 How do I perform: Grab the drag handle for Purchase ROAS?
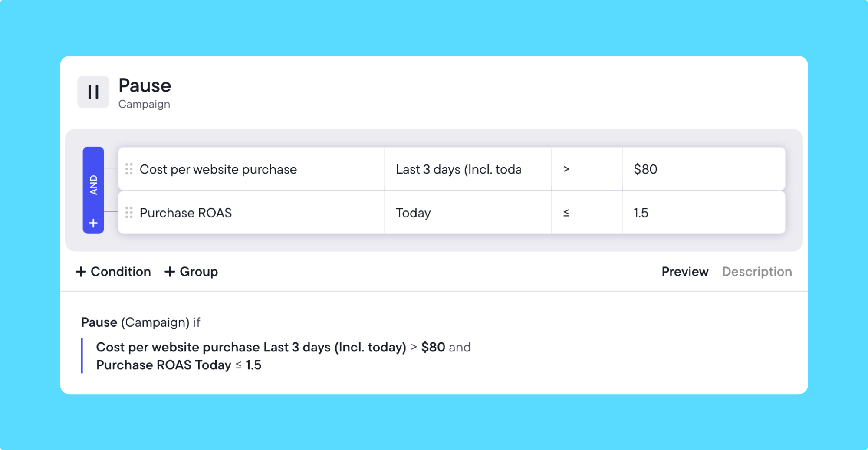pos(129,213)
